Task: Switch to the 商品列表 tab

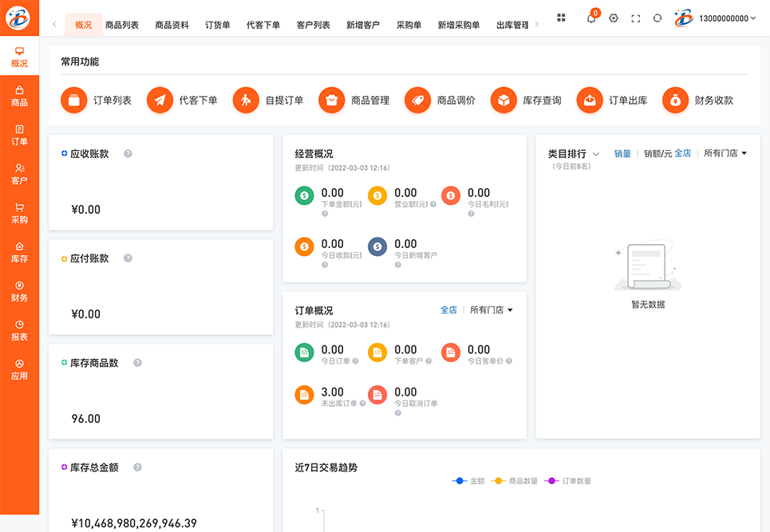Action: coord(122,25)
